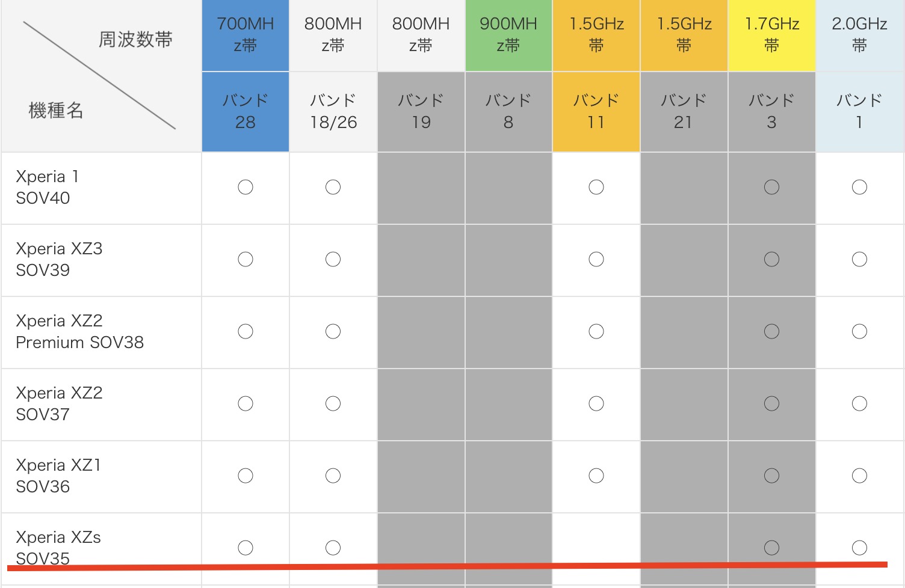Click the orange Band 11 header cell
This screenshot has height=588, width=905.
pyautogui.click(x=596, y=111)
